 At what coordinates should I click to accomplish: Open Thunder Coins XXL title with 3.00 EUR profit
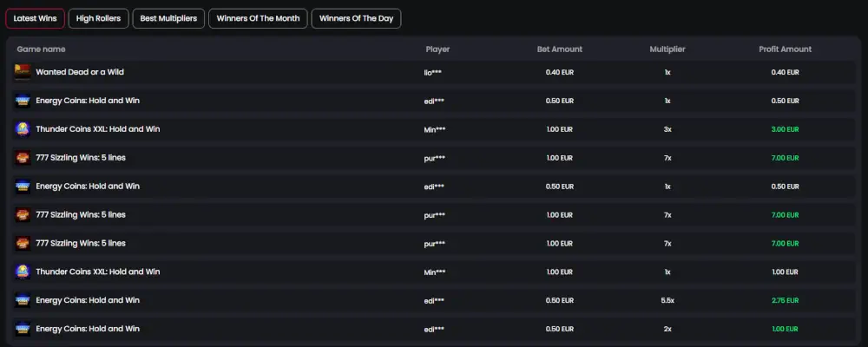97,129
